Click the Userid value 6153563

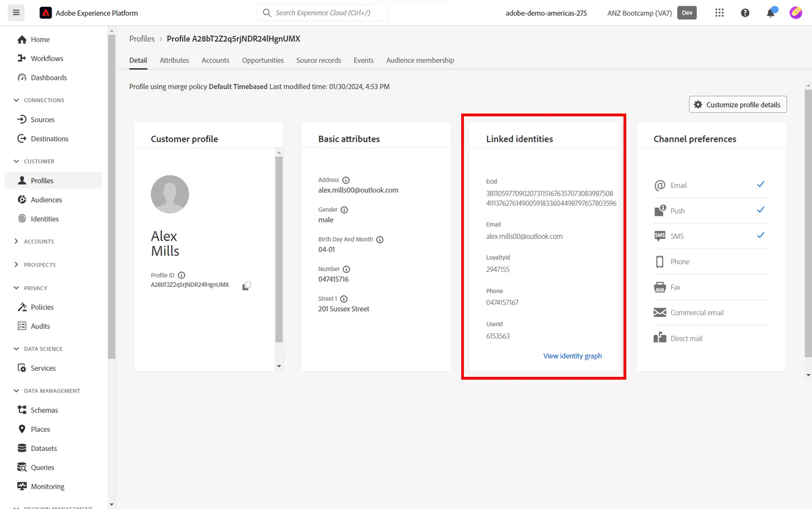(x=498, y=336)
